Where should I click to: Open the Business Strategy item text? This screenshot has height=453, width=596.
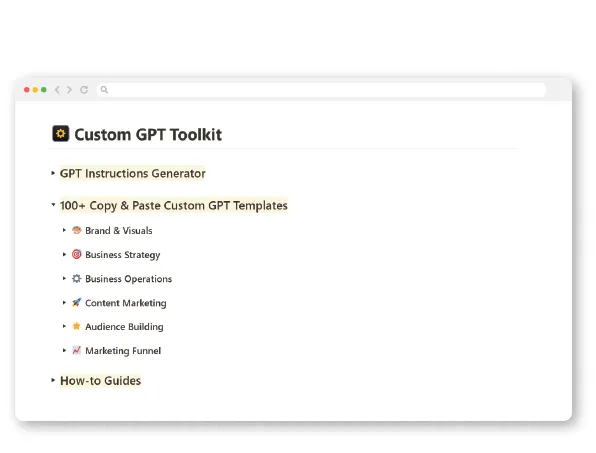(x=122, y=255)
